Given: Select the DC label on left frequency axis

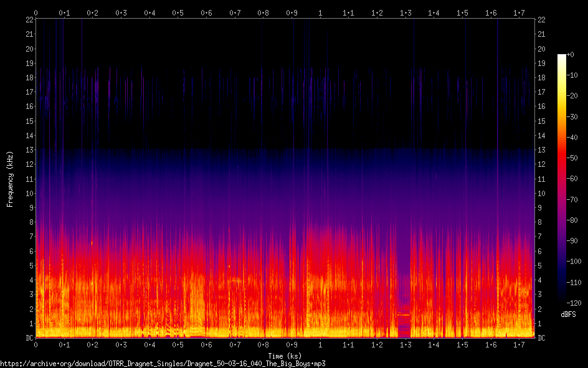Looking at the screenshot, I should click(28, 338).
